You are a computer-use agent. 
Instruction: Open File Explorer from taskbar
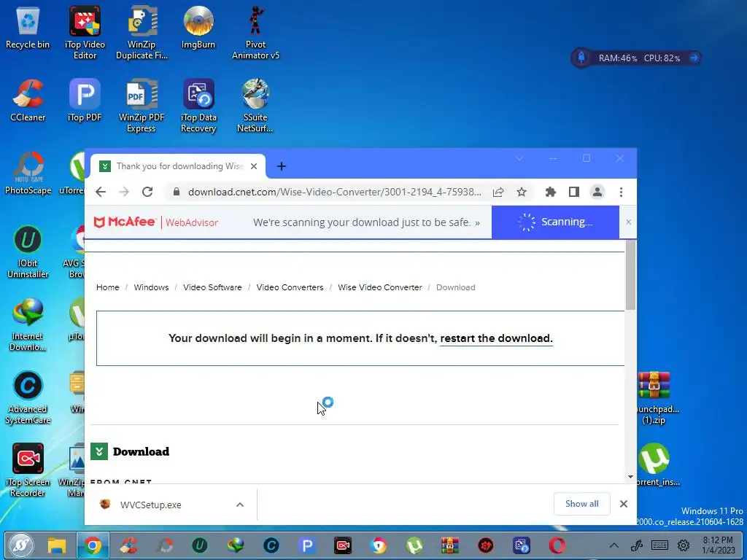pyautogui.click(x=57, y=545)
